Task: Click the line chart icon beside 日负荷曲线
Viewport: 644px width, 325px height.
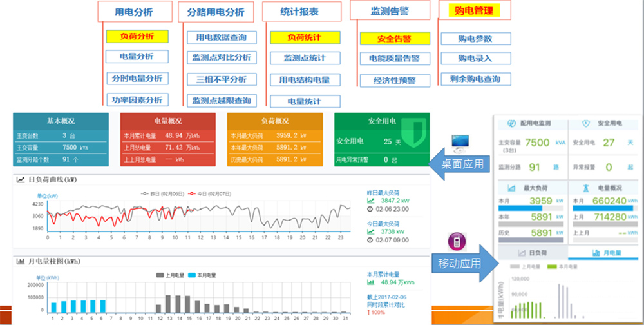Action: (20, 180)
